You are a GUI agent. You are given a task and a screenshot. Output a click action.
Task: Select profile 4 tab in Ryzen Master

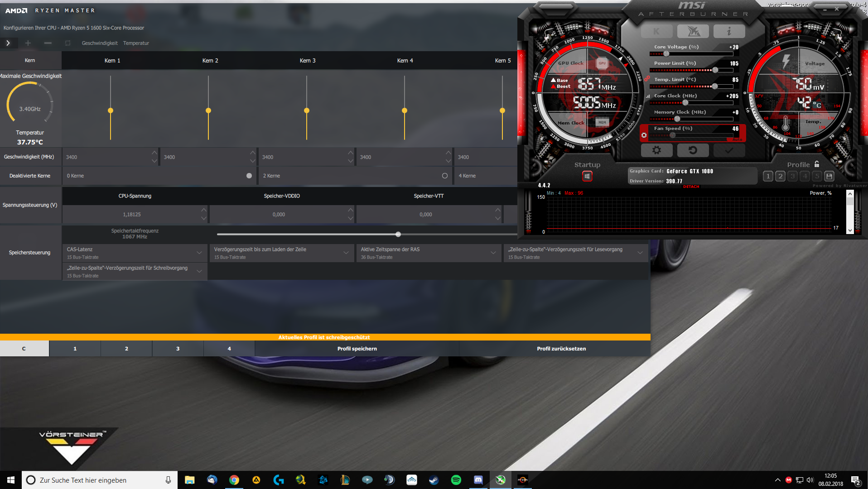pyautogui.click(x=229, y=349)
